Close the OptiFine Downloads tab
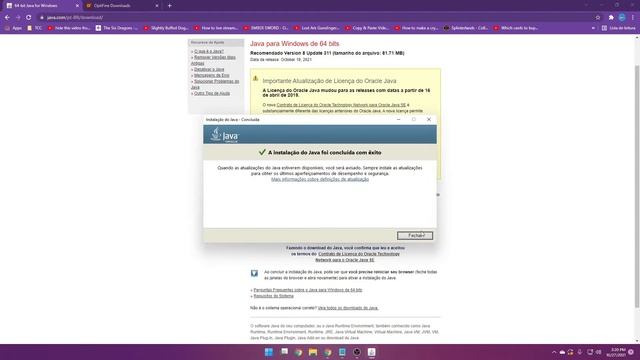 [157, 6]
